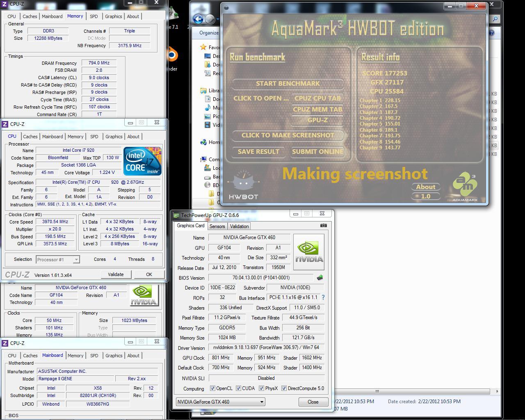The width and height of the screenshot is (525, 420).
Task: Click the HWBOT robot logo in AquaMark
Action: coord(244,185)
